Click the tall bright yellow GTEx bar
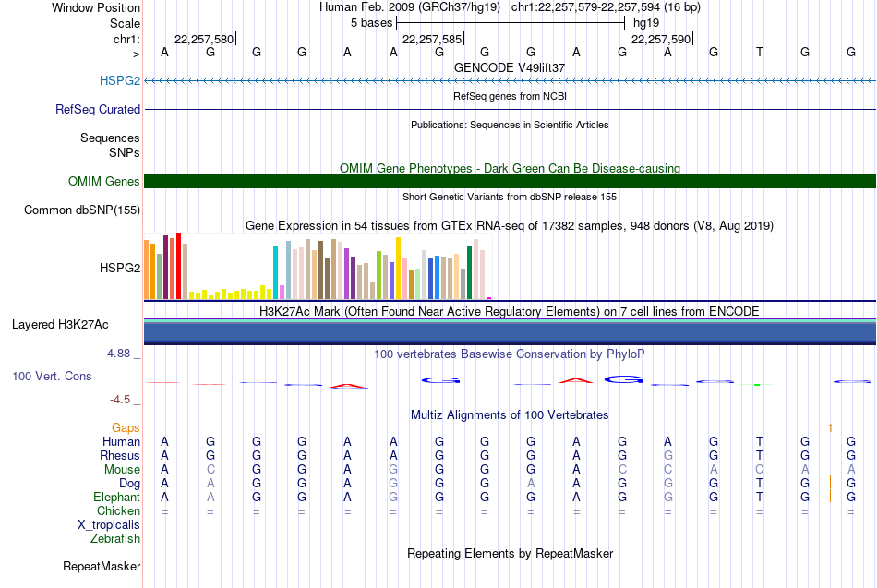Image resolution: width=877 pixels, height=588 pixels. [398, 269]
